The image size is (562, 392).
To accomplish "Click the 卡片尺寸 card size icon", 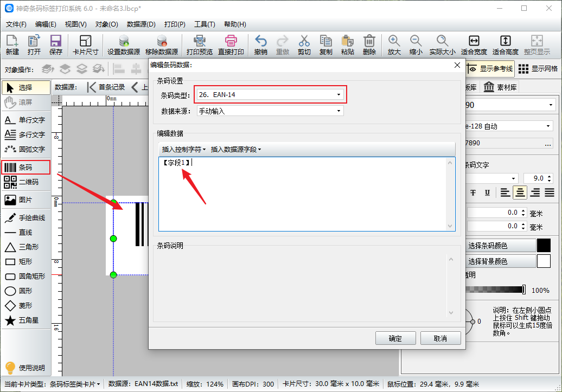I will 85,45.
